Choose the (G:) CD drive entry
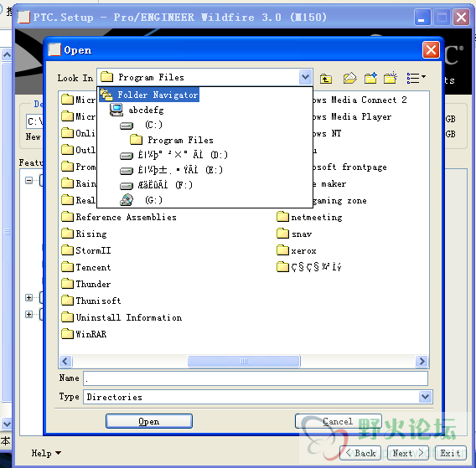The image size is (476, 468). click(x=142, y=200)
